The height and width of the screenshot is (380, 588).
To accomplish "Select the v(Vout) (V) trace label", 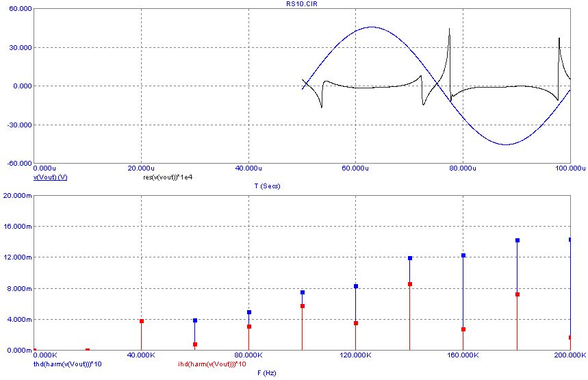I will coord(51,177).
